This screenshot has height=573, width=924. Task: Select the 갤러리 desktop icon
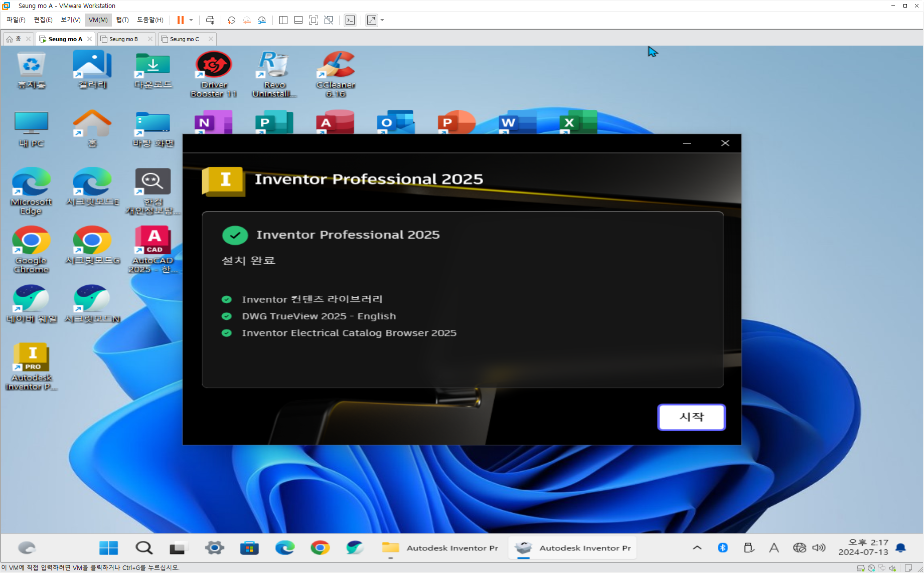pyautogui.click(x=92, y=71)
